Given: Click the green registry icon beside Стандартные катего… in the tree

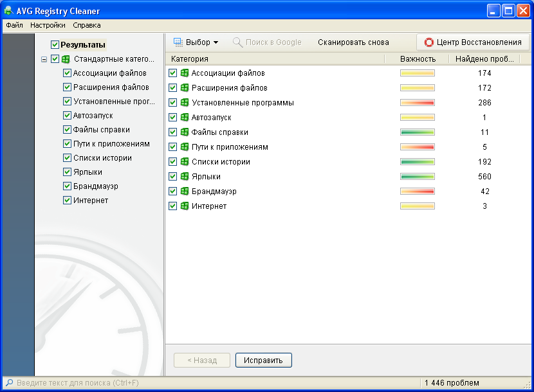Looking at the screenshot, I should coord(66,59).
